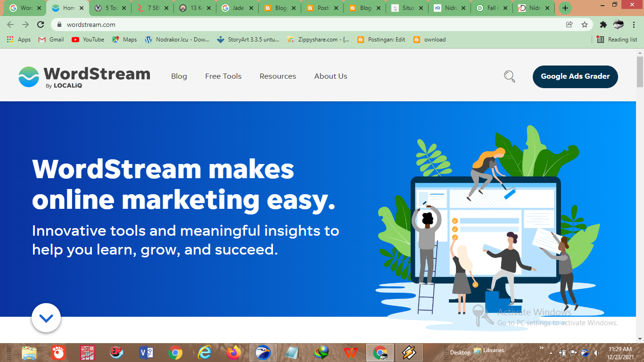Show hidden system tray icons arrow
The height and width of the screenshot is (362, 644).
pos(551,353)
